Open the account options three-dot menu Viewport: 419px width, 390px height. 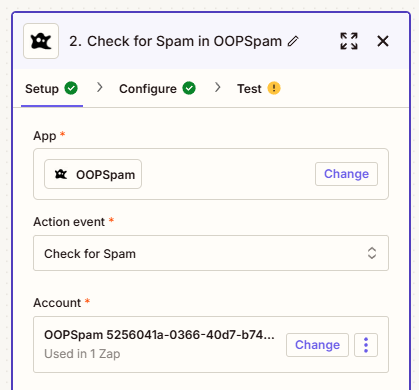[x=366, y=345]
